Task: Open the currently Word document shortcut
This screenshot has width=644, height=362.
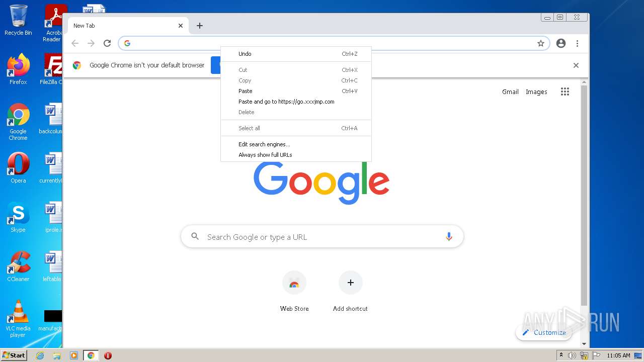Action: pos(51,168)
